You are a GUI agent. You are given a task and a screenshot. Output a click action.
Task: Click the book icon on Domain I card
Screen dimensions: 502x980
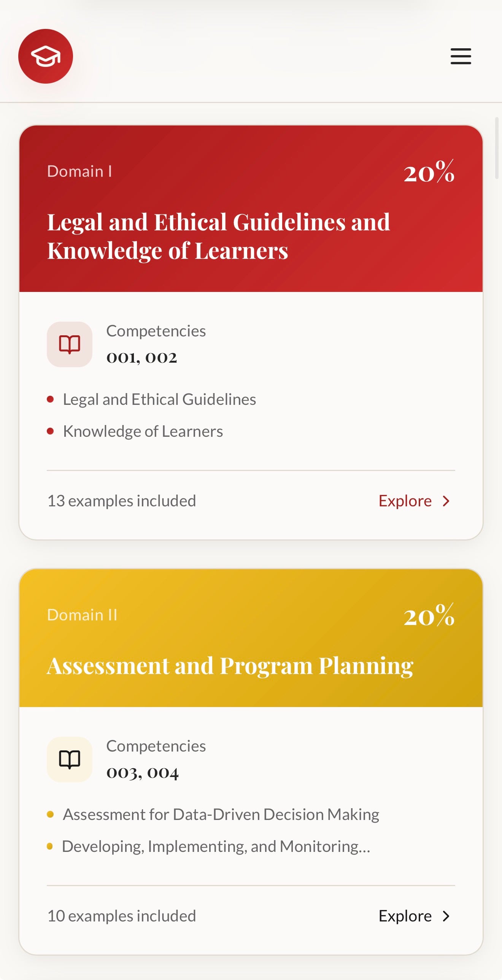point(70,344)
